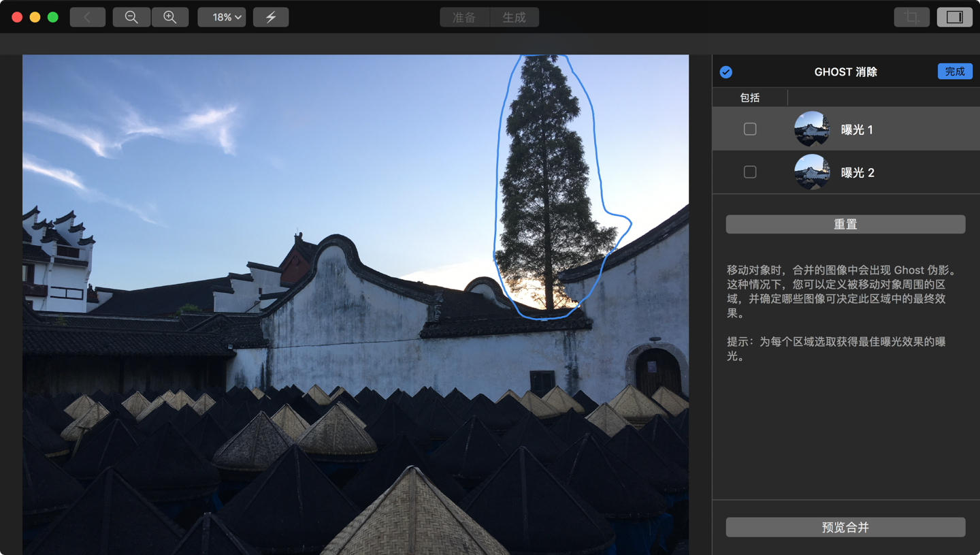
Task: Click the back arrow toolbar button
Action: click(x=87, y=17)
